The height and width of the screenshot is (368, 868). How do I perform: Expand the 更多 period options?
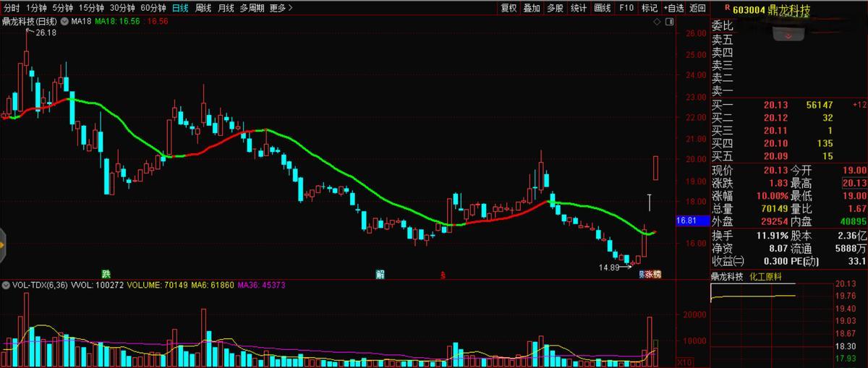pyautogui.click(x=281, y=8)
